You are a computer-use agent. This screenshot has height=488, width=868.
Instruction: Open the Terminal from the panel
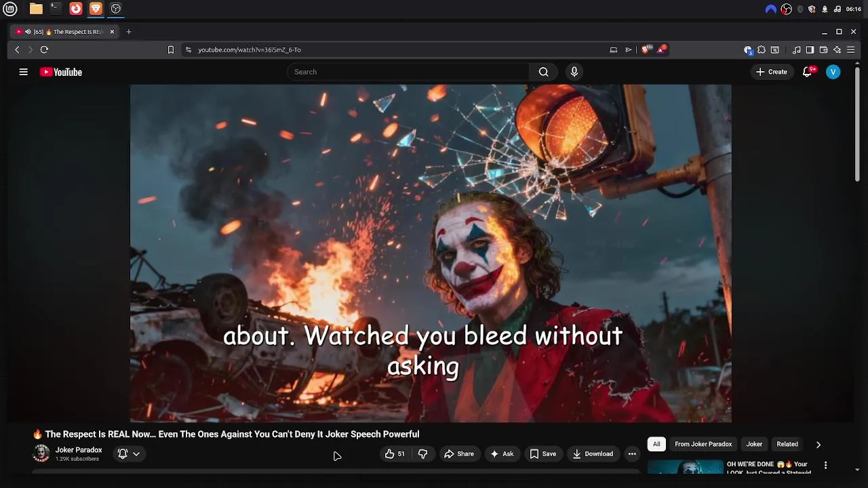point(56,9)
